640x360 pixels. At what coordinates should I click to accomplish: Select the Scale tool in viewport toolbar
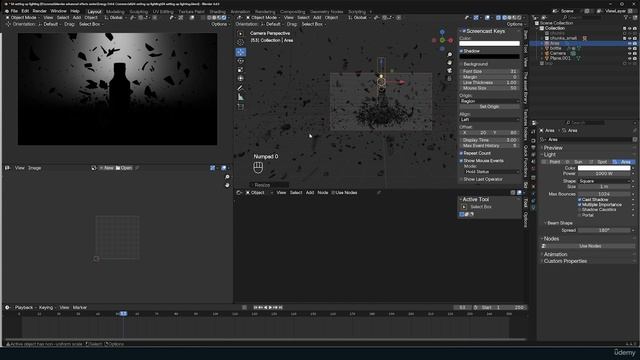tap(240, 70)
